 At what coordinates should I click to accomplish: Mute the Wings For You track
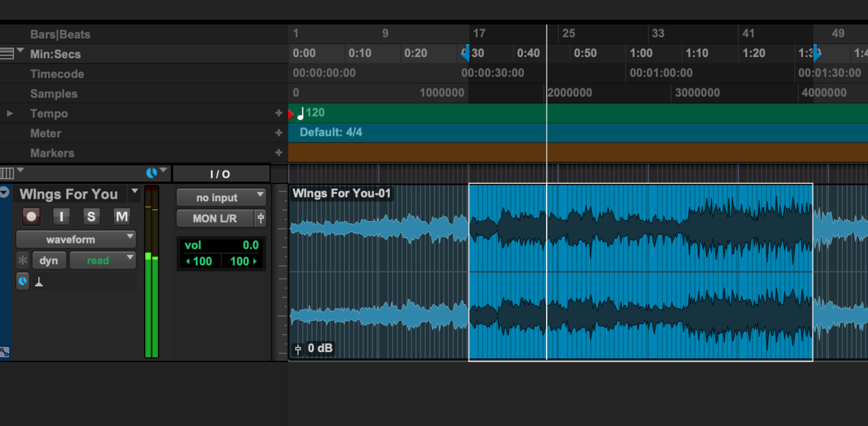tap(121, 216)
